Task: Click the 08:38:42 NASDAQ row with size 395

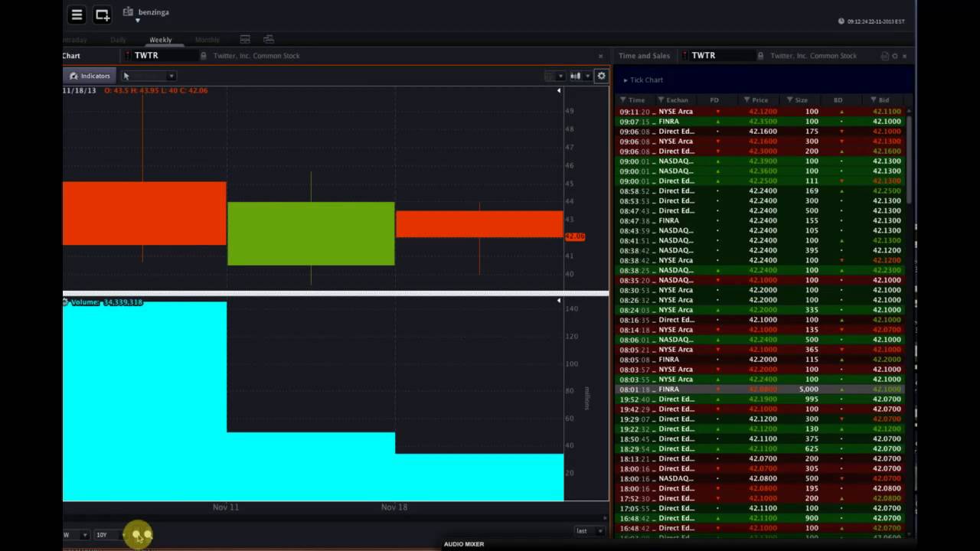Action: (761, 250)
